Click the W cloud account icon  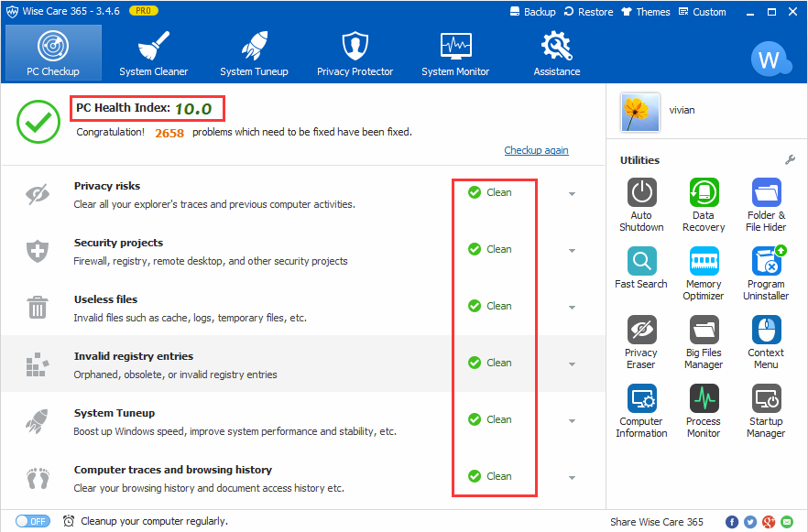[770, 60]
